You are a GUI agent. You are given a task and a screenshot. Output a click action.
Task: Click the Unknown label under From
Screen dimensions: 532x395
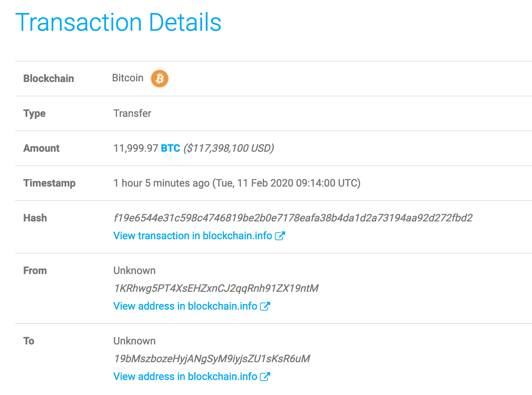click(134, 271)
